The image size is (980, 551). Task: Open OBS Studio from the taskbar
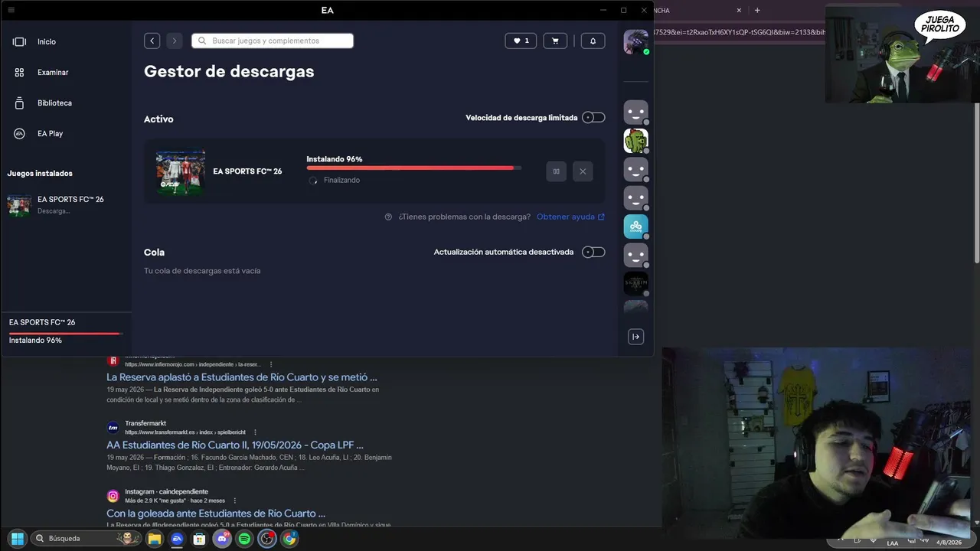point(266,539)
